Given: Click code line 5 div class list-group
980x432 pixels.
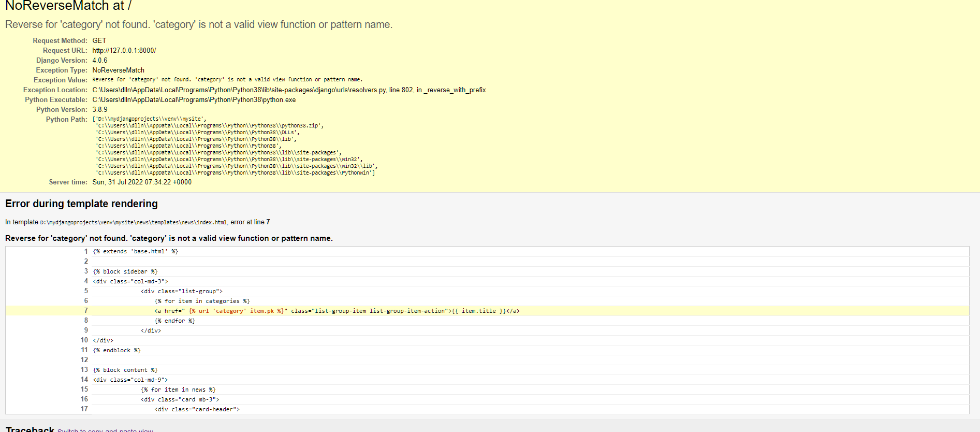Looking at the screenshot, I should [x=182, y=291].
